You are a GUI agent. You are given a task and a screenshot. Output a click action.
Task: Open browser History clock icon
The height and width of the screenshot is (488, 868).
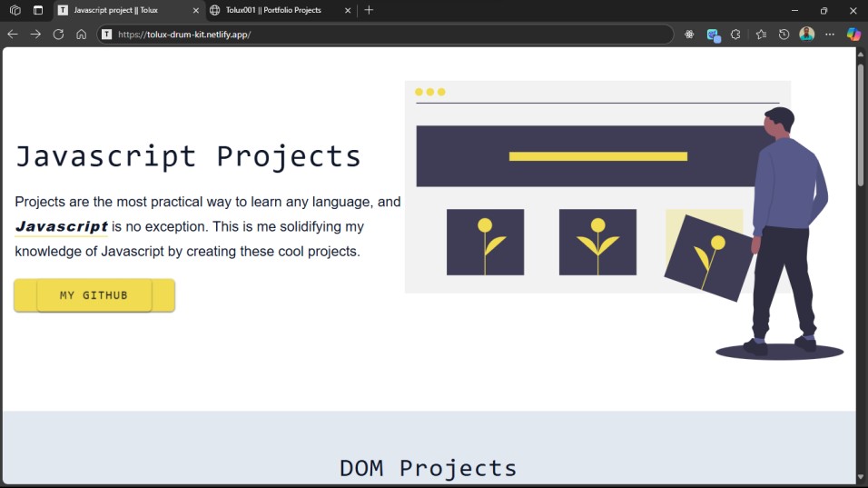coord(784,35)
